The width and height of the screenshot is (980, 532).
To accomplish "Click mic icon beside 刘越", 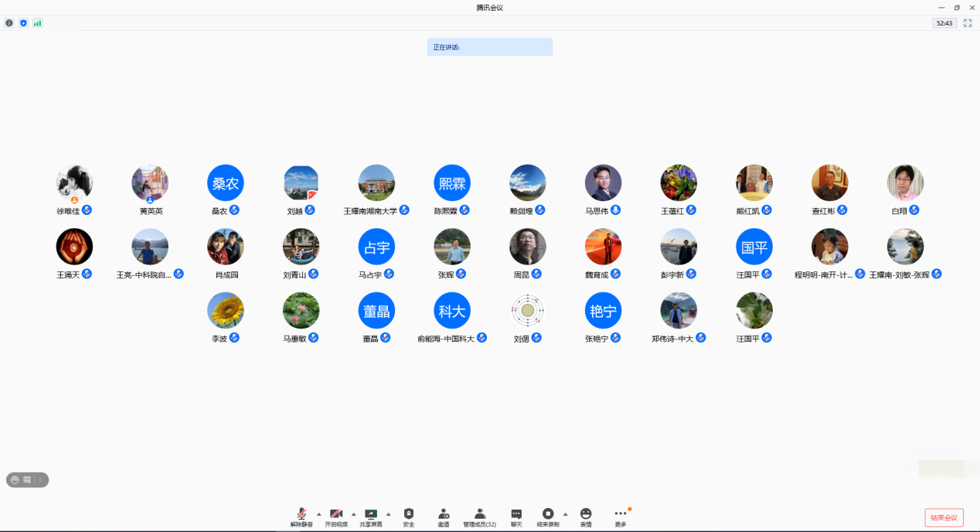I will [x=310, y=210].
